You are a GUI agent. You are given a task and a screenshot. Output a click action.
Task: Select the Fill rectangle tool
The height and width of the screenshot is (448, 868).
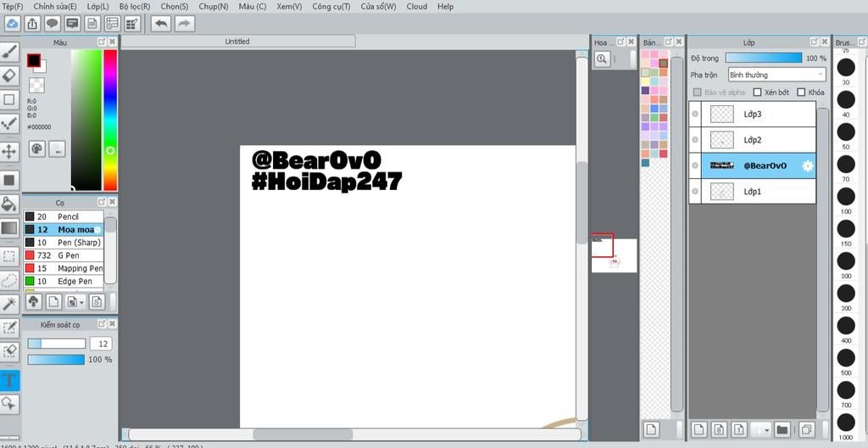tap(9, 180)
